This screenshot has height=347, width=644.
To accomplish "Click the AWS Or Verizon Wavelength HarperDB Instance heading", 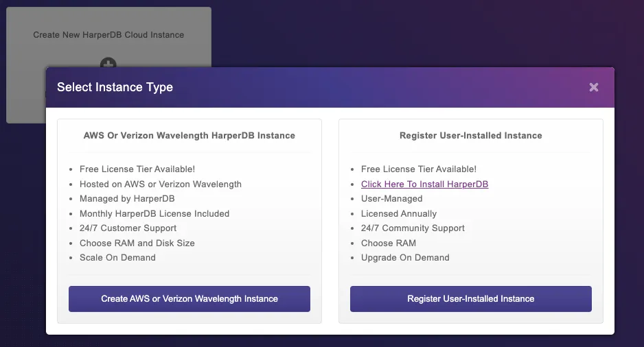I will [189, 135].
